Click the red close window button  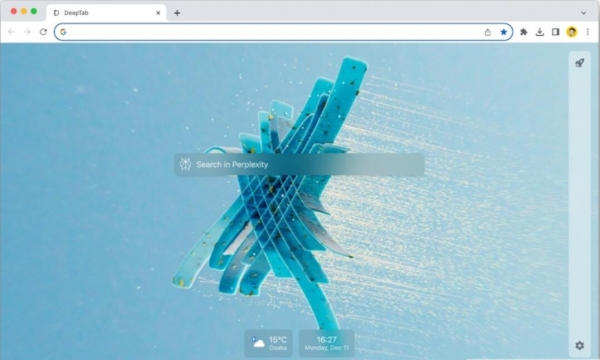pos(14,11)
